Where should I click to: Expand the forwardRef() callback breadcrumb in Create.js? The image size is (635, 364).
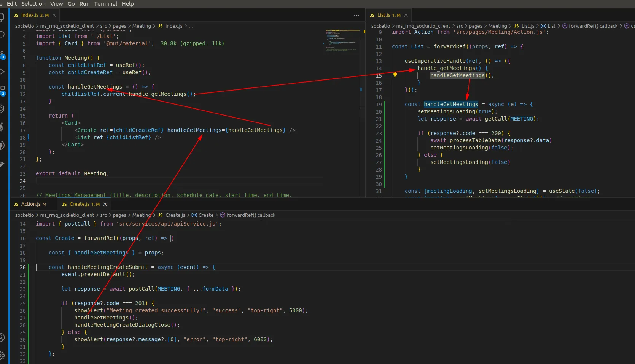(x=251, y=215)
